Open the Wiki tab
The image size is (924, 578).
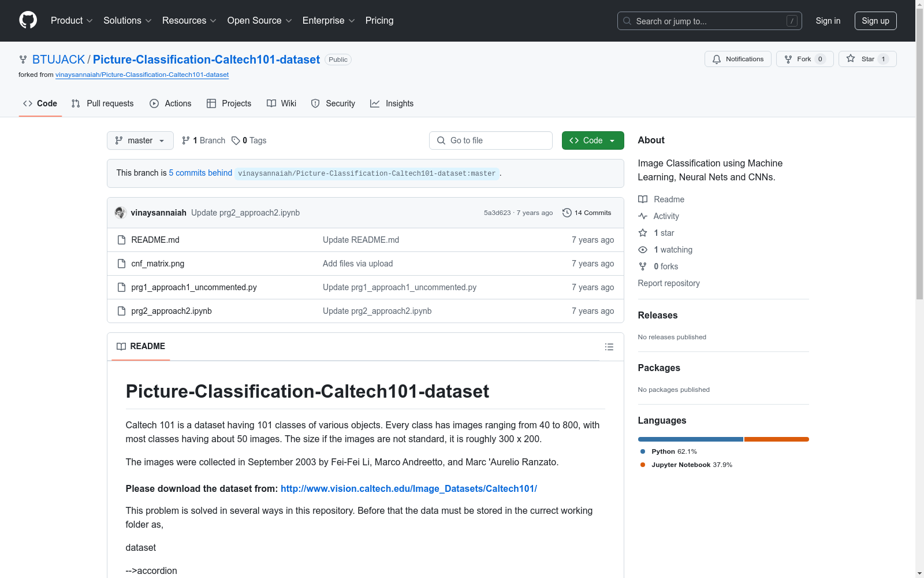point(282,103)
